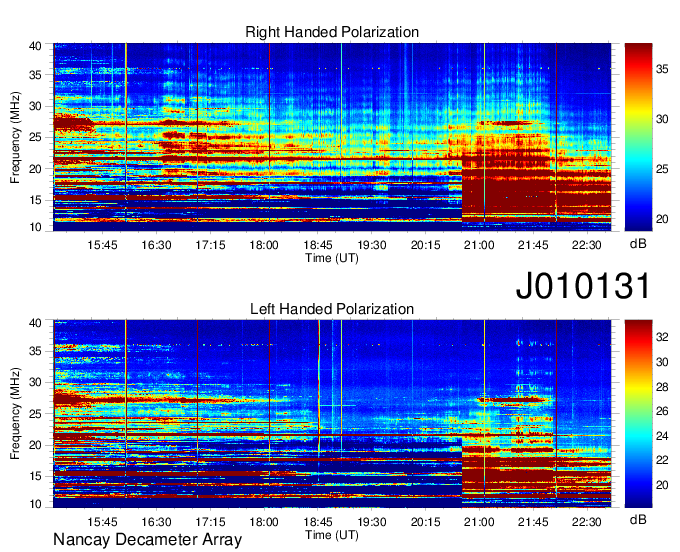The image size is (680, 552).
Task: Click the 22:30 time tick on the left-handed plot
Action: coord(586,522)
